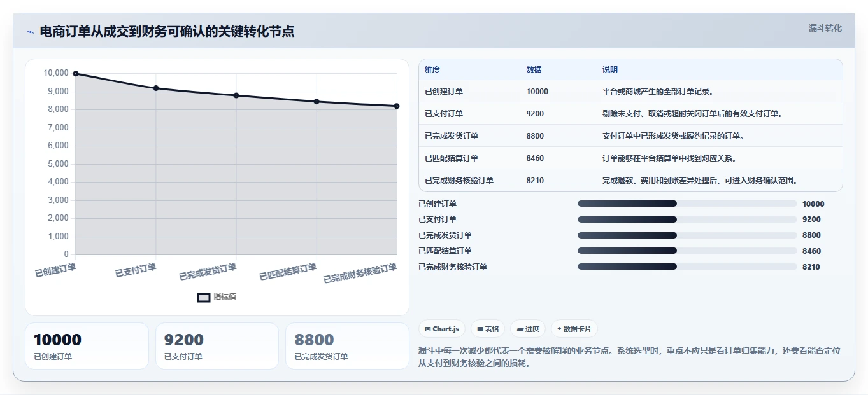Screen dimensions: 868x395
Task: Click the paragraph starting 漏斗中每一次减少
Action: [630, 357]
